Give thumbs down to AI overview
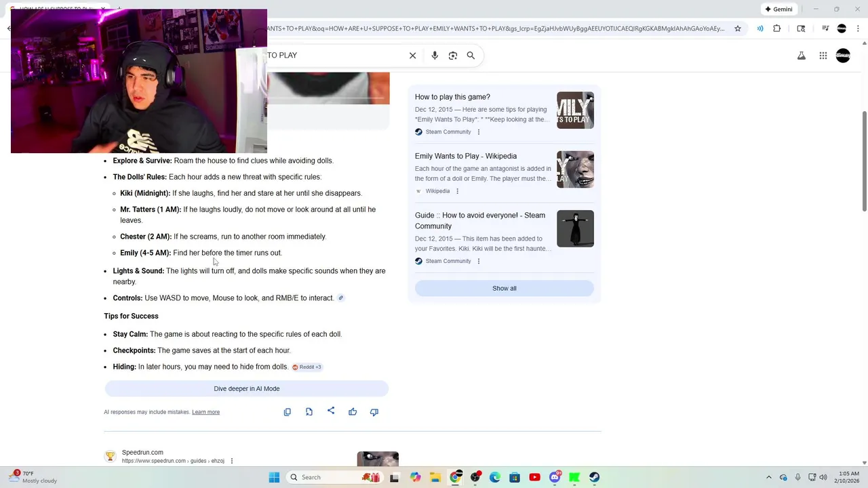 [374, 411]
